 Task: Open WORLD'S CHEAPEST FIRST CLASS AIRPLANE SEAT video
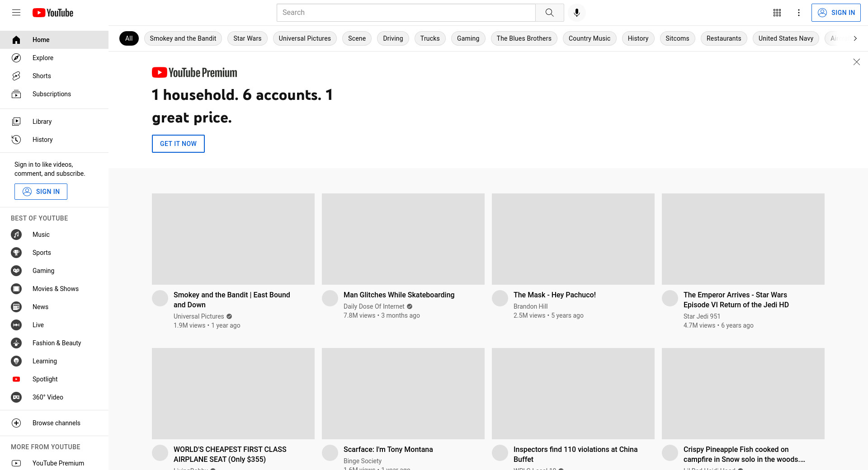230,454
